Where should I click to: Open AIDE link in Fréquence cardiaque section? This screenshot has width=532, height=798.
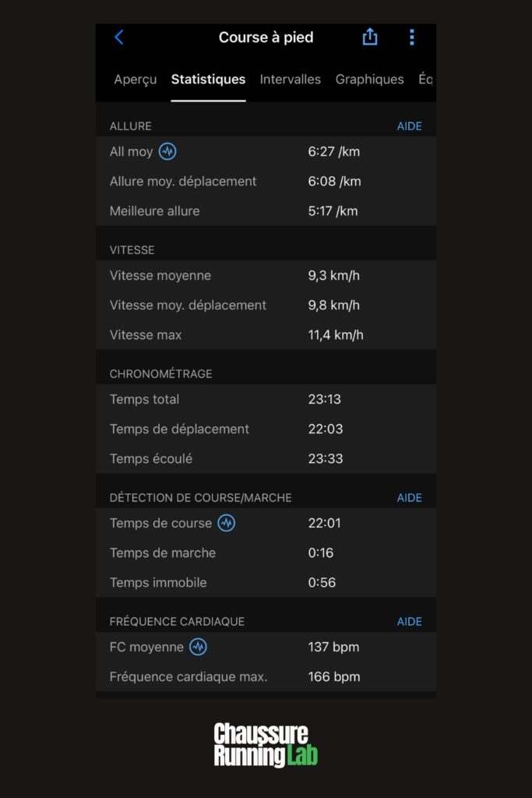pos(410,621)
